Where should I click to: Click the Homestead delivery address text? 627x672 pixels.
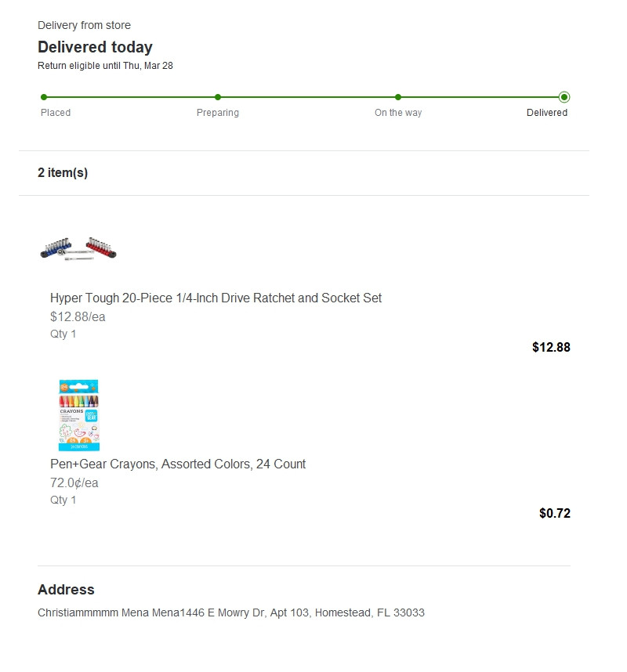pyautogui.click(x=231, y=612)
